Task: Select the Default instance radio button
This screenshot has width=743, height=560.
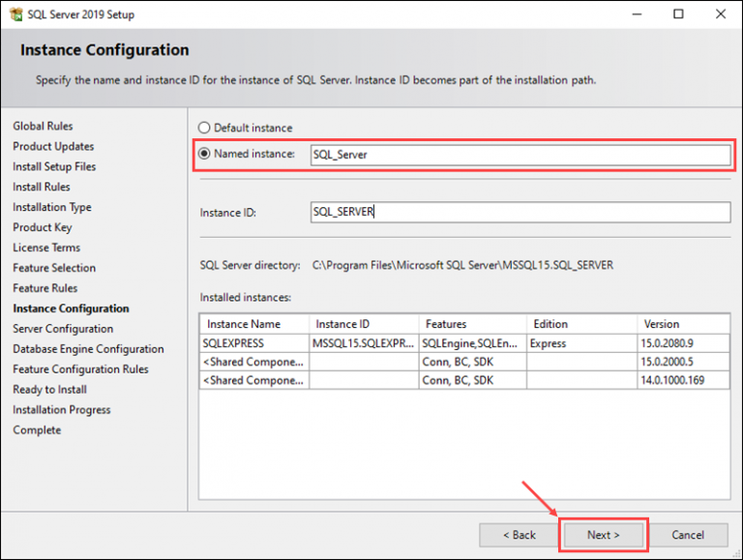Action: [203, 128]
